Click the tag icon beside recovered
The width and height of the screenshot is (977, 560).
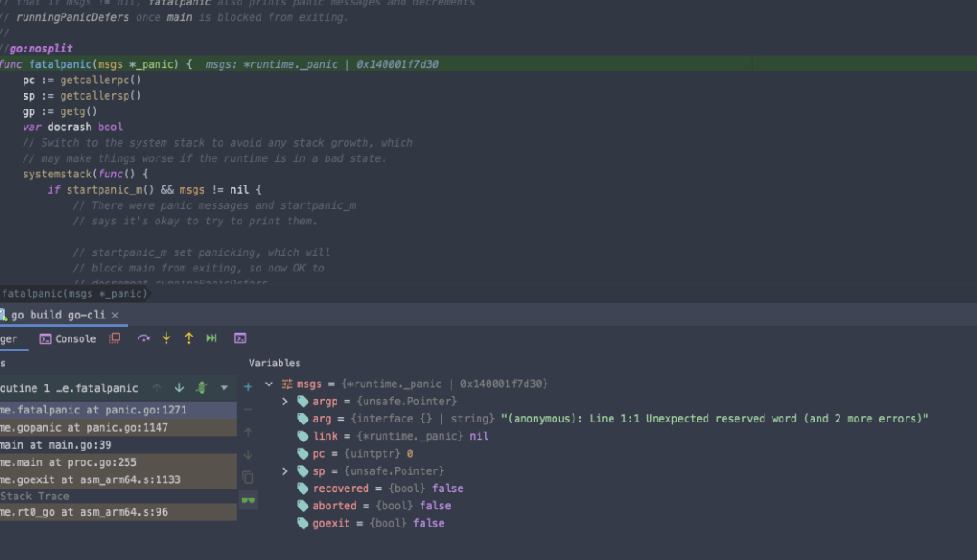303,489
